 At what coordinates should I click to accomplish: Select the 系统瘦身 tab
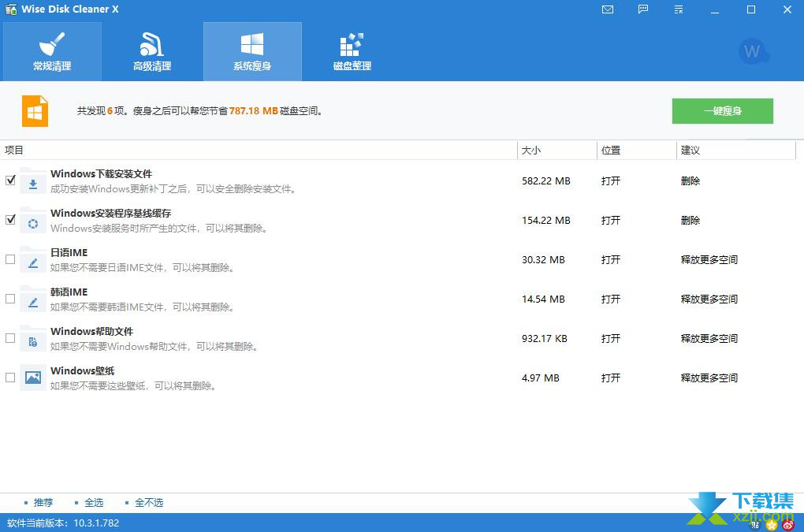pyautogui.click(x=252, y=51)
